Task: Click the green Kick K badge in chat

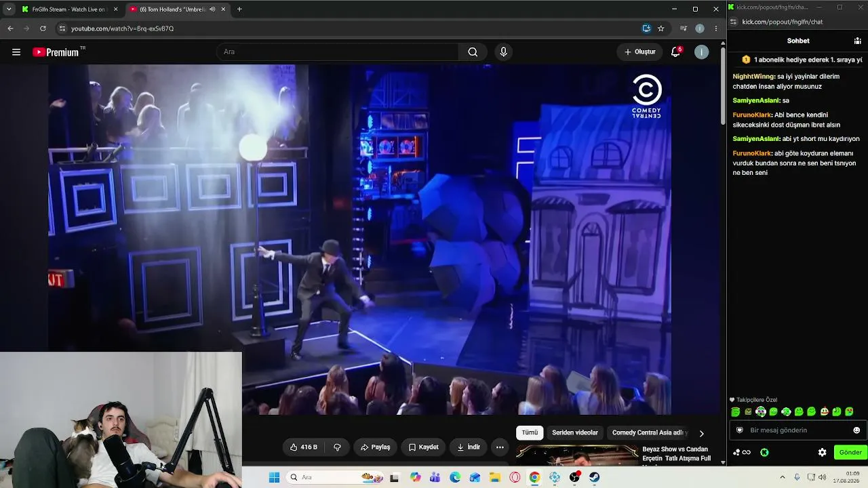Action: click(x=764, y=453)
